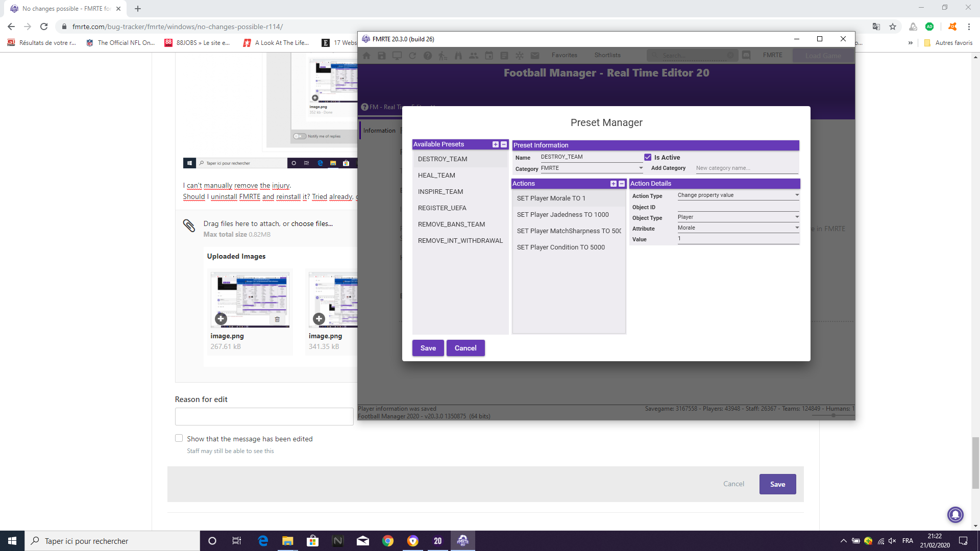Click the FMRTE binoculars scout icon
This screenshot has height=551, width=980.
click(x=458, y=55)
